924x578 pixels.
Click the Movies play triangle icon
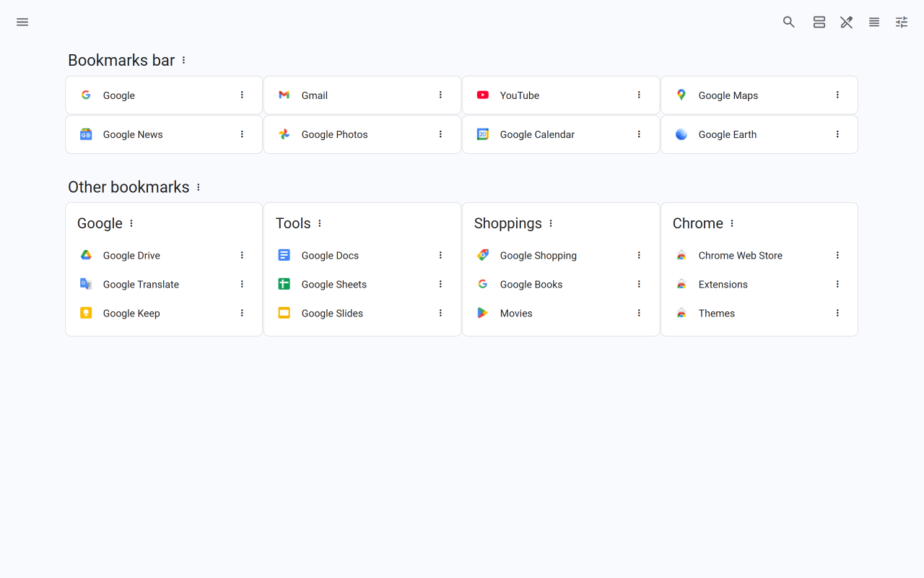click(483, 313)
